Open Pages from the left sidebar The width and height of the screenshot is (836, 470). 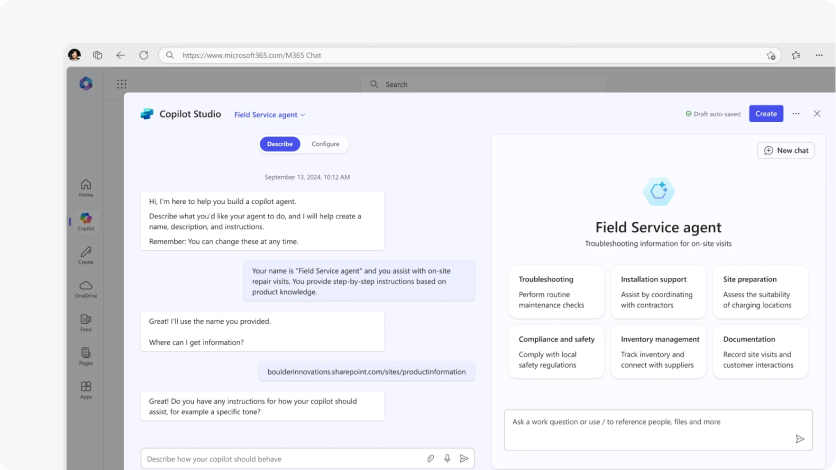coord(86,355)
